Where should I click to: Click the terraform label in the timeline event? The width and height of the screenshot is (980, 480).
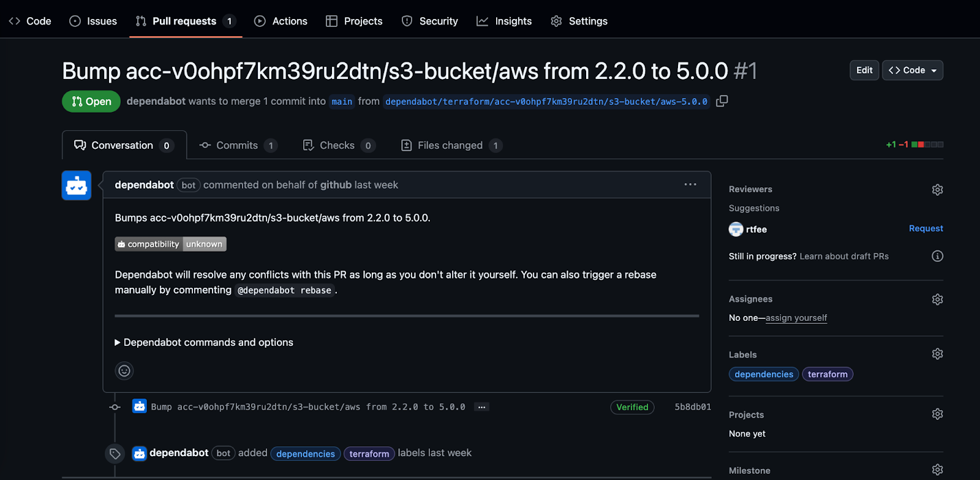[369, 454]
